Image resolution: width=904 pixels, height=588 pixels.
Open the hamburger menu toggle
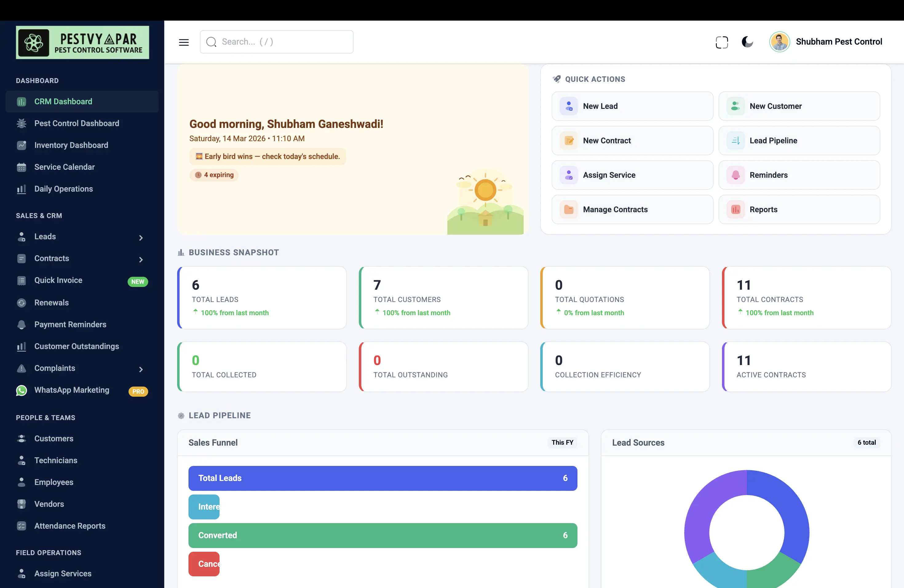[x=184, y=42]
